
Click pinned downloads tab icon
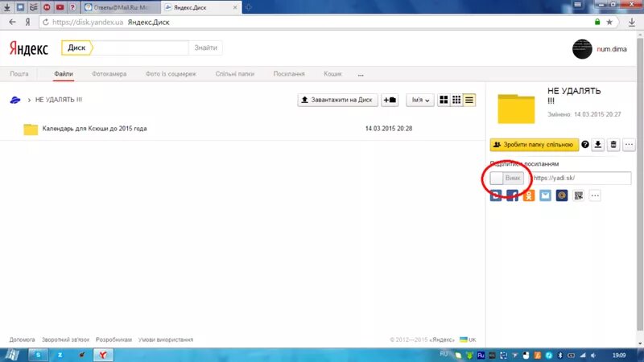pos(7,7)
